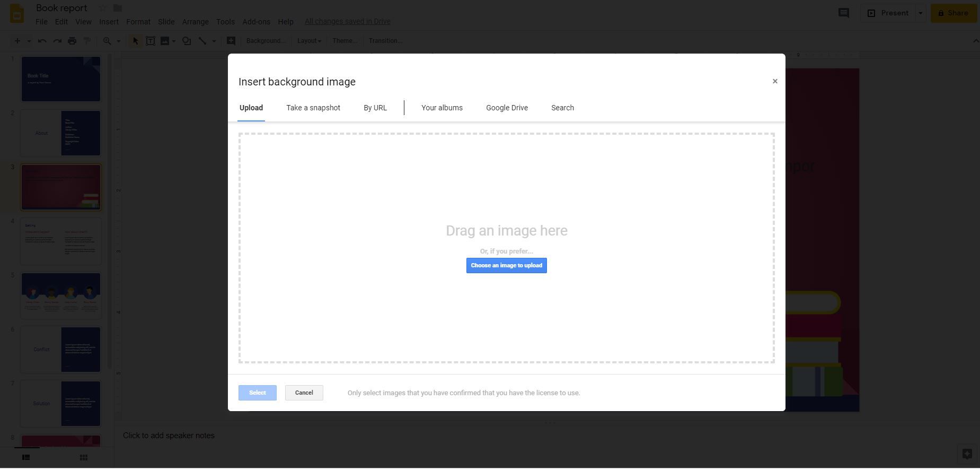The height and width of the screenshot is (470, 980).
Task: Open the Edit menu
Action: pos(61,22)
